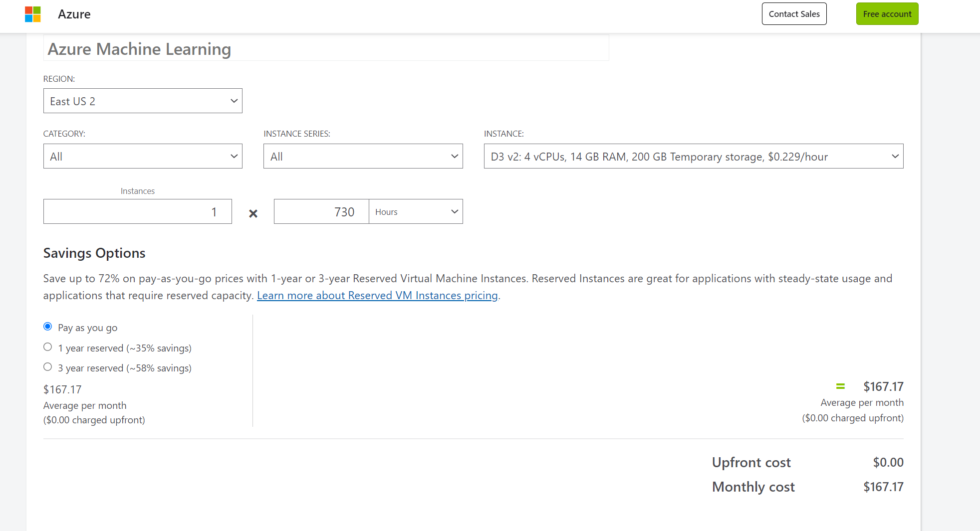
Task: Select 1 year reserved savings option
Action: pos(47,347)
